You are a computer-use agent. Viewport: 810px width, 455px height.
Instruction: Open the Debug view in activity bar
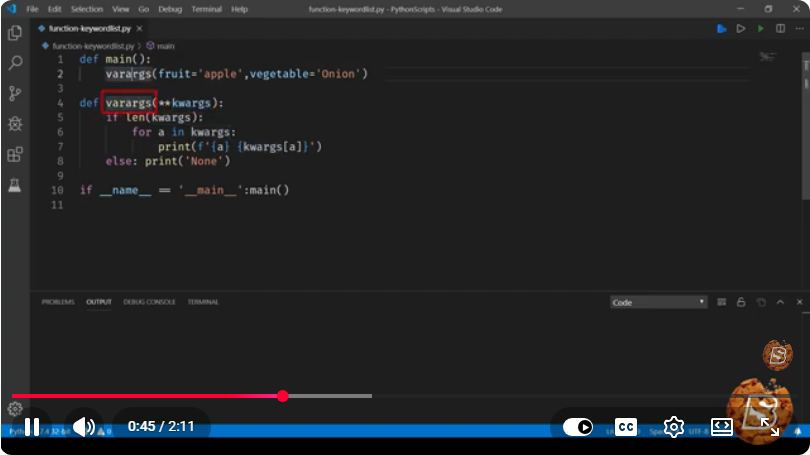click(x=15, y=124)
